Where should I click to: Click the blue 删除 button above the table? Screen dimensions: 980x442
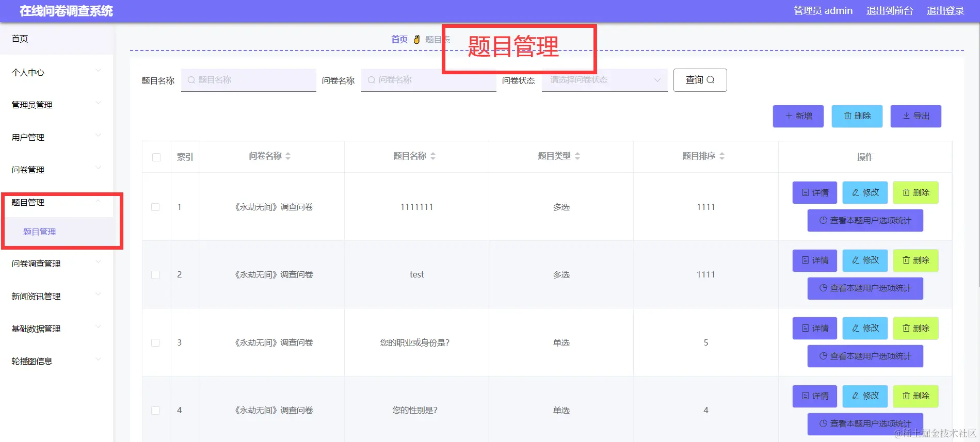tap(857, 116)
